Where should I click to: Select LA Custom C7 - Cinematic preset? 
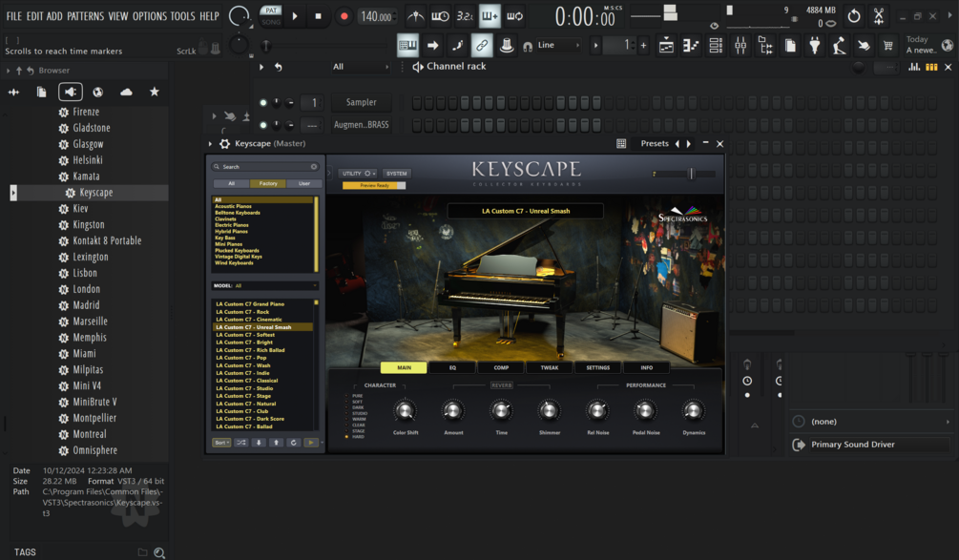249,320
